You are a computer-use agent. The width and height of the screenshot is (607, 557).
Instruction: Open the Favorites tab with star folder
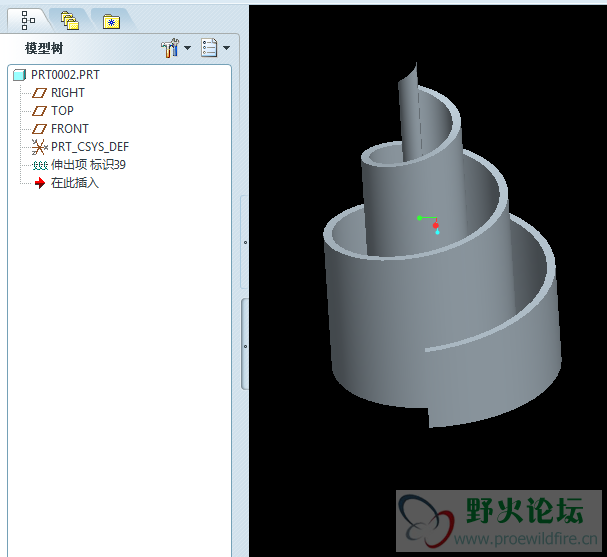click(111, 22)
